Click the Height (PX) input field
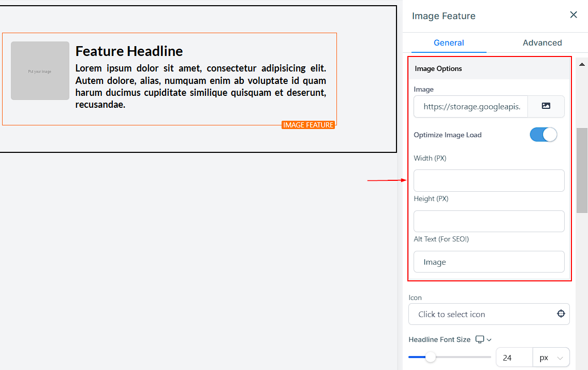Screen dimensions: 588x370 coord(489,221)
